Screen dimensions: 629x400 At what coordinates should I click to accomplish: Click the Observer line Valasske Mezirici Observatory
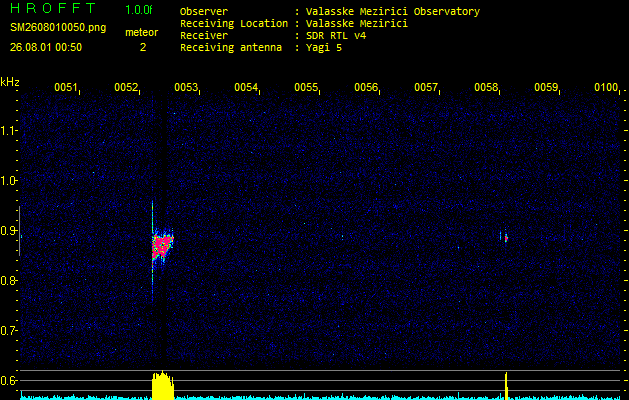330,12
